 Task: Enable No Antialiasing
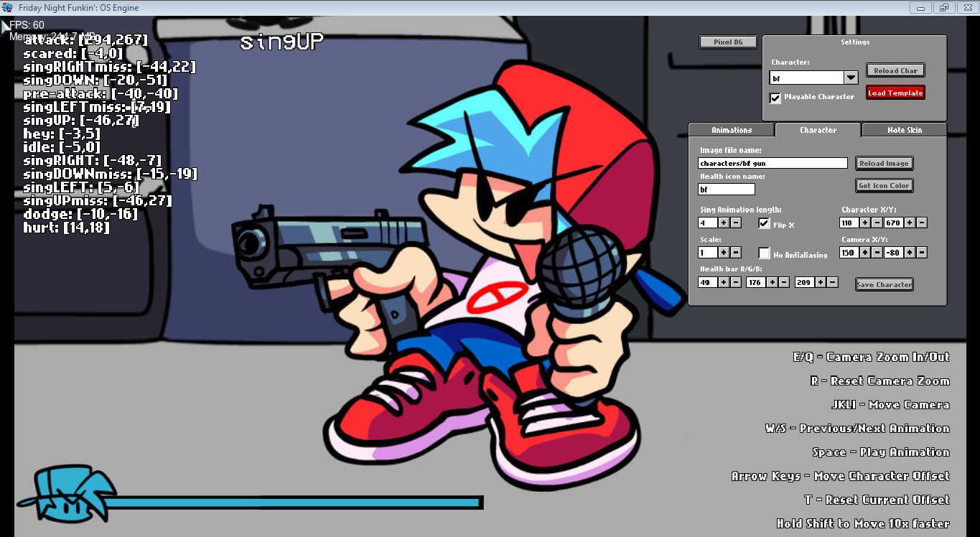tap(764, 253)
